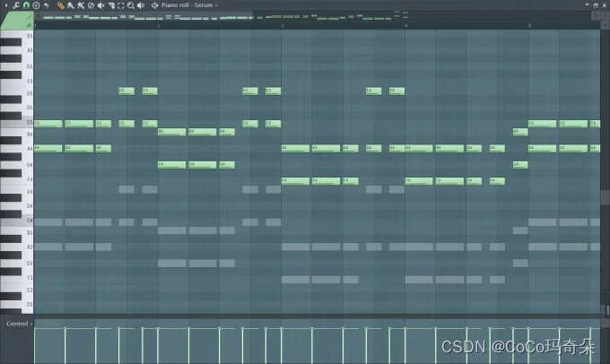610x364 pixels.
Task: Click the first ghost F3 note at bar 3
Action: coord(296,280)
